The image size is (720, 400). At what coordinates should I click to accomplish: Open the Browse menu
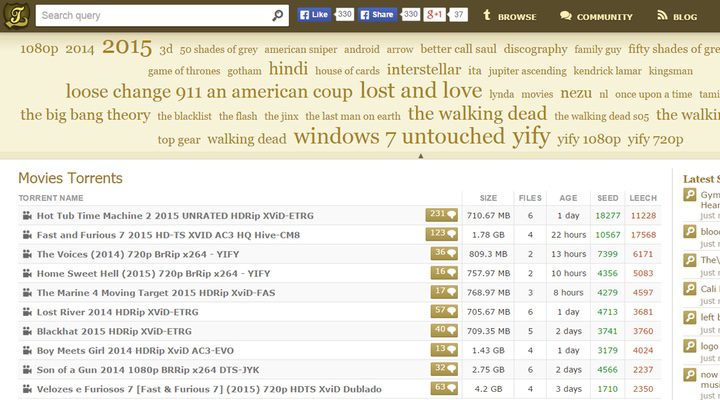click(510, 16)
